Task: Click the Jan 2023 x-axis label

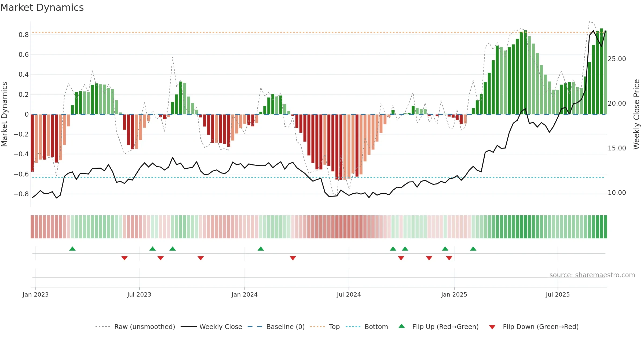Action: [36, 294]
